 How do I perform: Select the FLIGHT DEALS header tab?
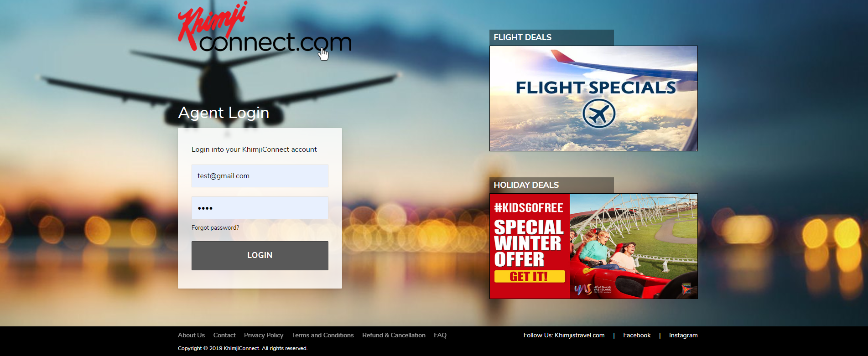click(551, 37)
